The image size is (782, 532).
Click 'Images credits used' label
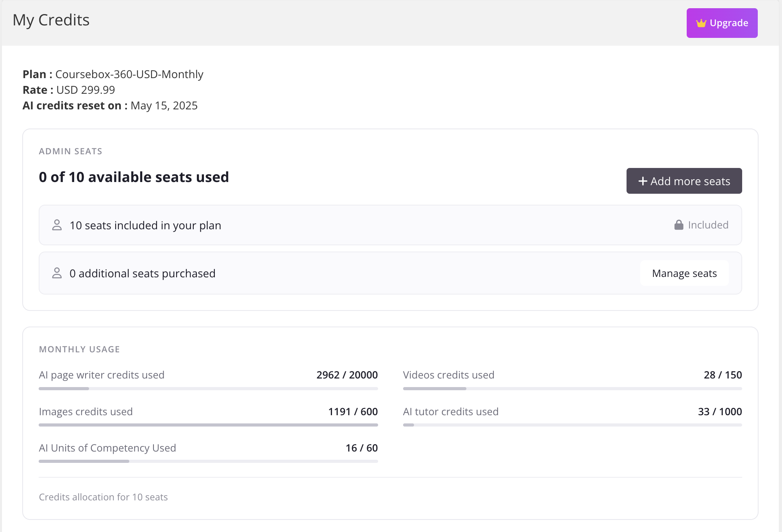tap(86, 412)
